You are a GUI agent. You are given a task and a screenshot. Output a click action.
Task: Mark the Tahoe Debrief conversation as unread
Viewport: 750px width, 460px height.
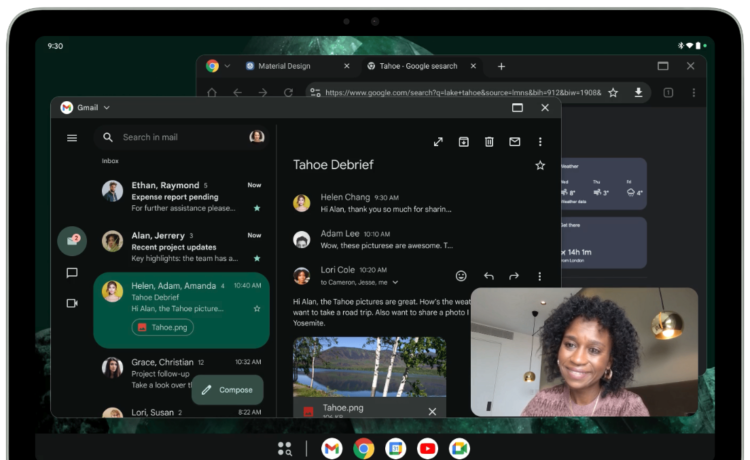515,142
